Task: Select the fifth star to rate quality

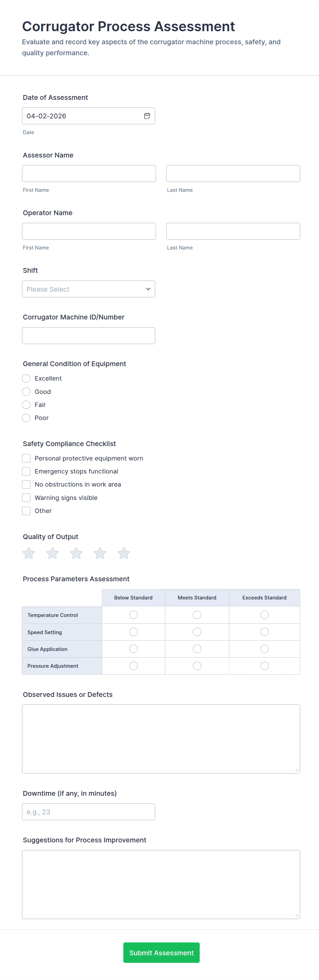Action: tap(123, 553)
